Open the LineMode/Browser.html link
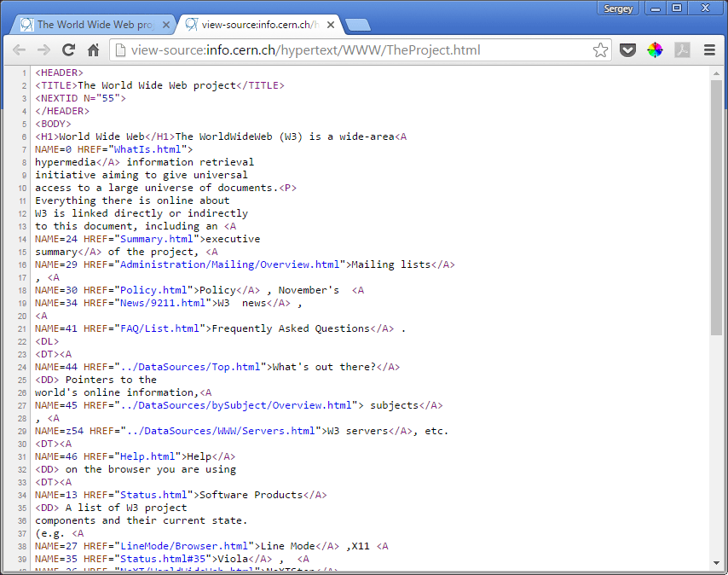Viewport: 728px width, 575px height. tap(184, 546)
